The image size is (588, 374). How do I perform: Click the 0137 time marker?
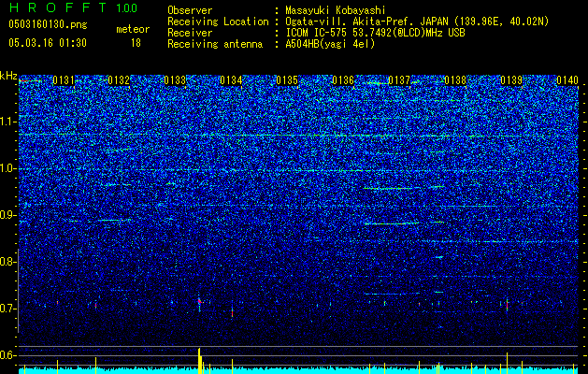pyautogui.click(x=399, y=80)
